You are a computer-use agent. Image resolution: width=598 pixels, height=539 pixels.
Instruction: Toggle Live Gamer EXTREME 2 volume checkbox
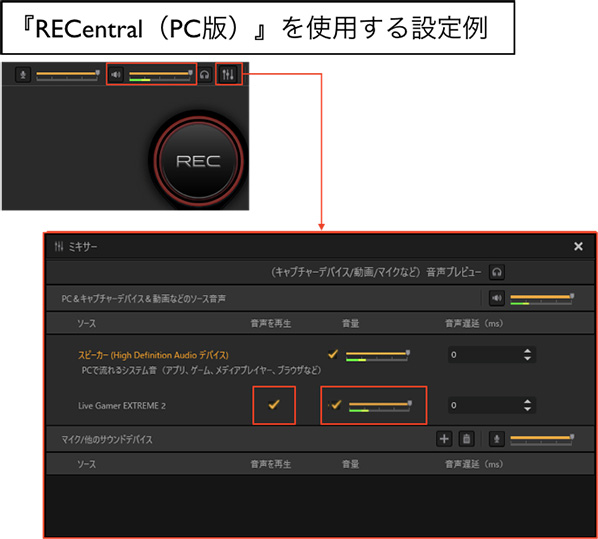(336, 404)
